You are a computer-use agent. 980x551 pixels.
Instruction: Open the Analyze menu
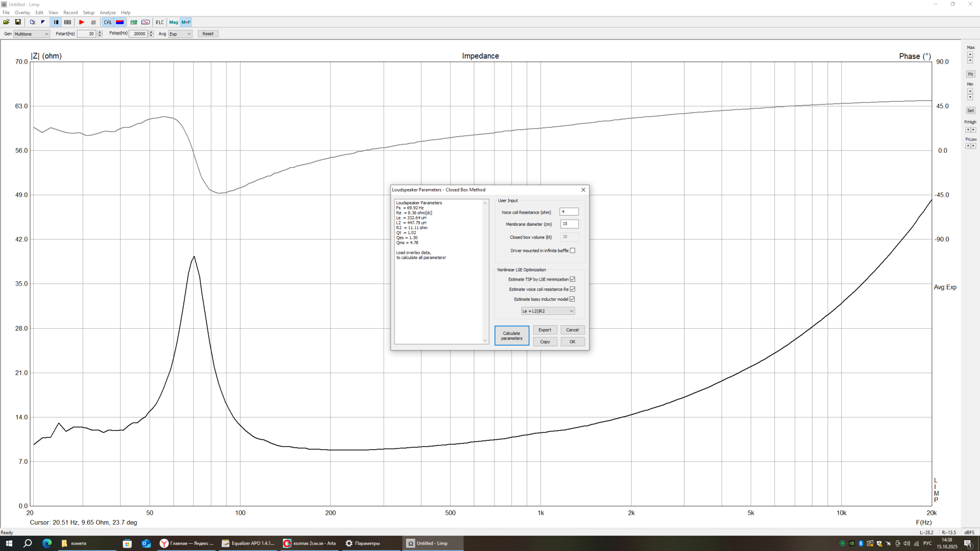[x=107, y=13]
